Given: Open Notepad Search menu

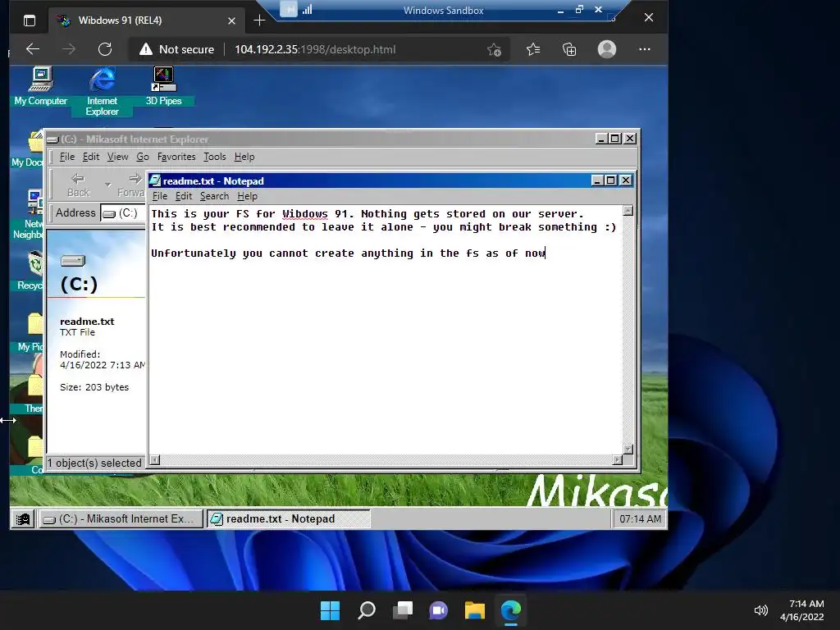Looking at the screenshot, I should [x=214, y=196].
